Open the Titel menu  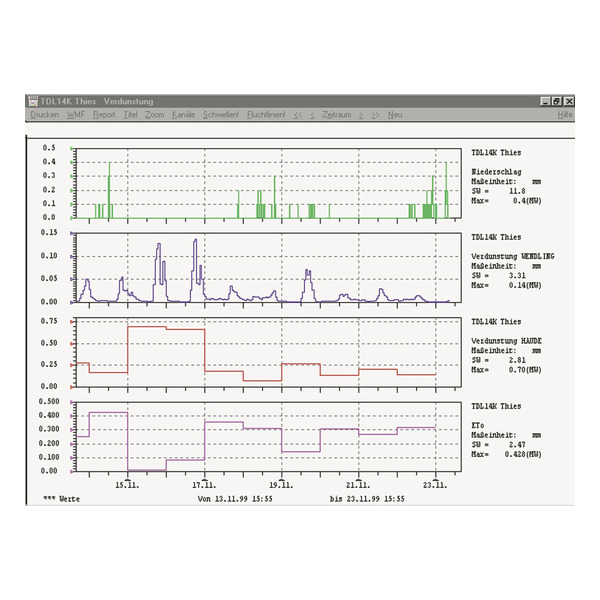click(131, 115)
